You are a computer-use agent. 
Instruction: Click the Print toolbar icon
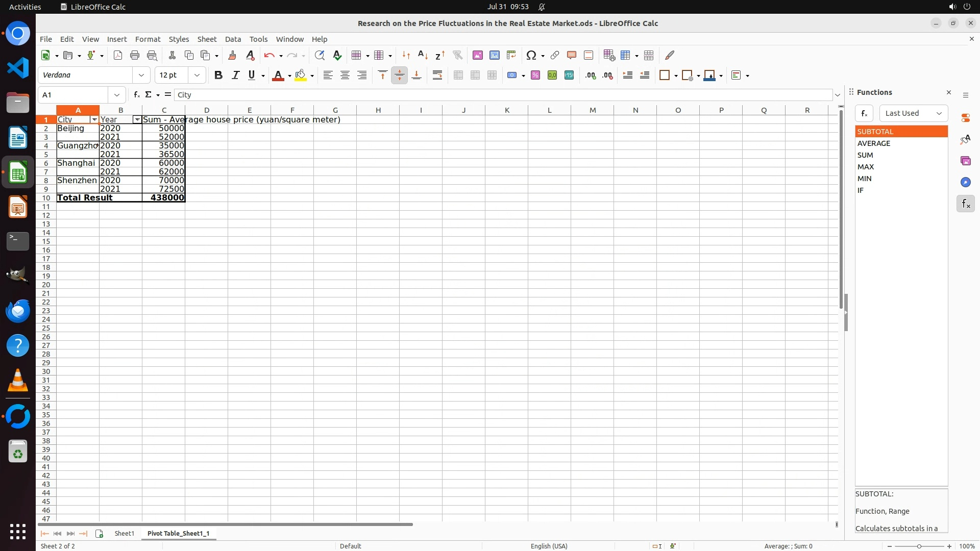click(135, 55)
